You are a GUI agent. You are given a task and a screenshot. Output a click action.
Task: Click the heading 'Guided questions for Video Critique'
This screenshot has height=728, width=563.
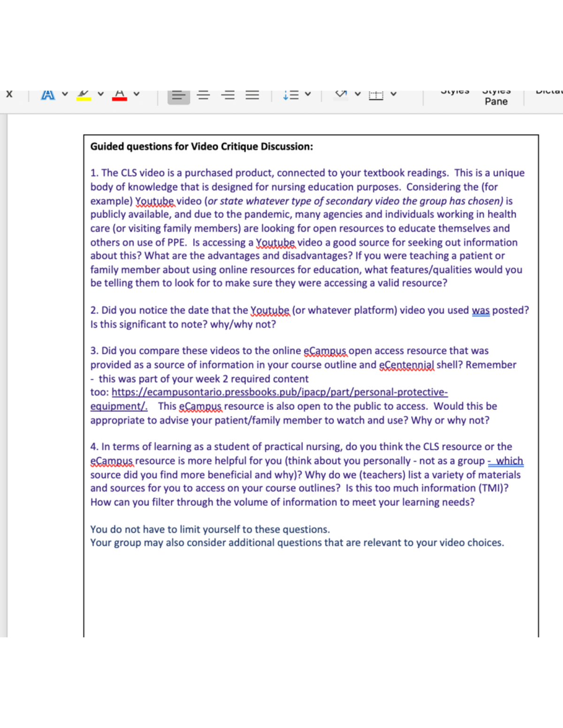(201, 147)
